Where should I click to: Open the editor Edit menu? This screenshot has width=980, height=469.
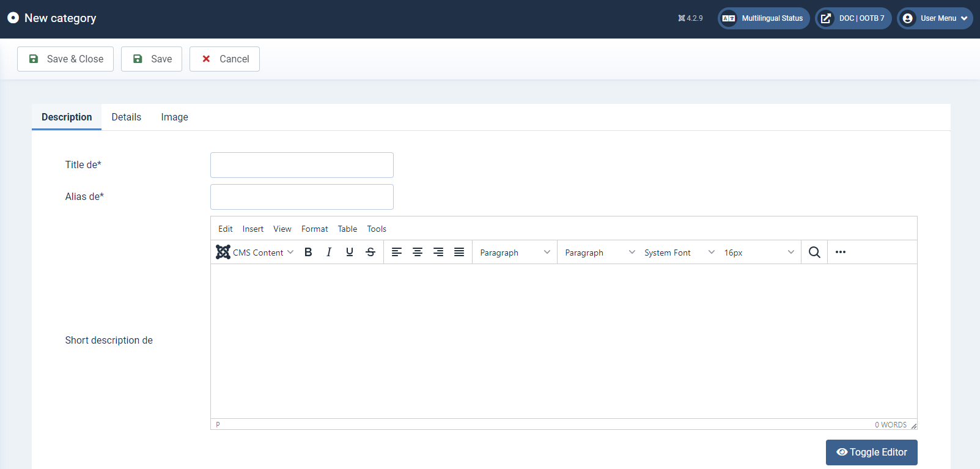point(226,229)
